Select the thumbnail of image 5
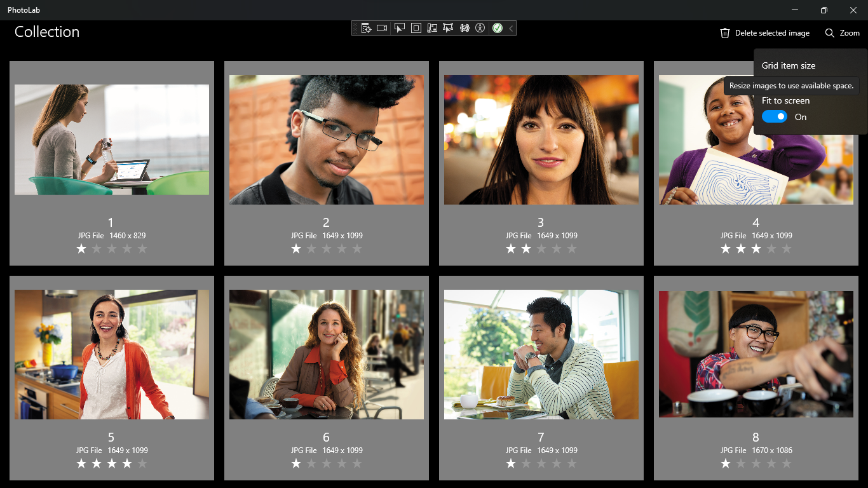The height and width of the screenshot is (488, 868). [112, 355]
